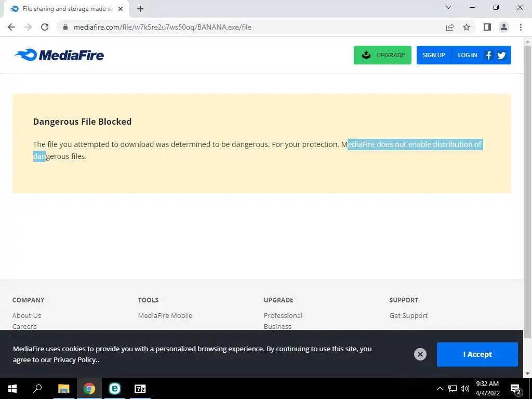
Task: Open the Chrome side panel
Action: pyautogui.click(x=487, y=27)
